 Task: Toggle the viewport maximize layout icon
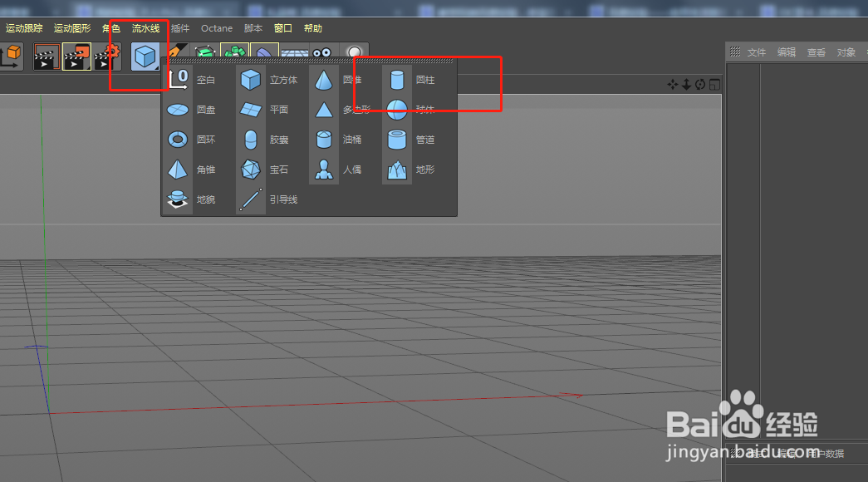coord(714,84)
